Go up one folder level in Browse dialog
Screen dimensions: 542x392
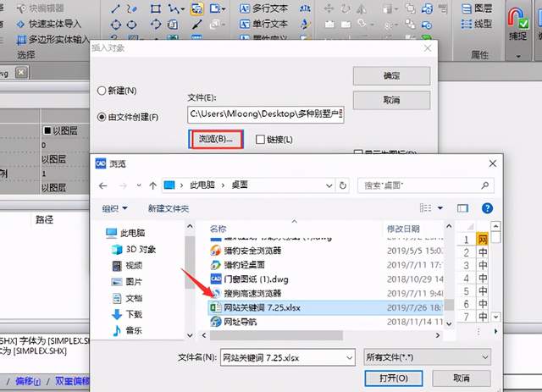click(152, 185)
